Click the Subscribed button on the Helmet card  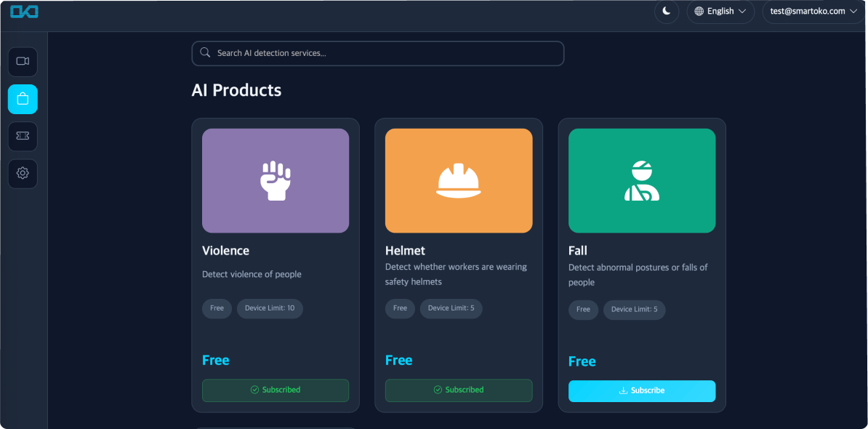(x=459, y=390)
